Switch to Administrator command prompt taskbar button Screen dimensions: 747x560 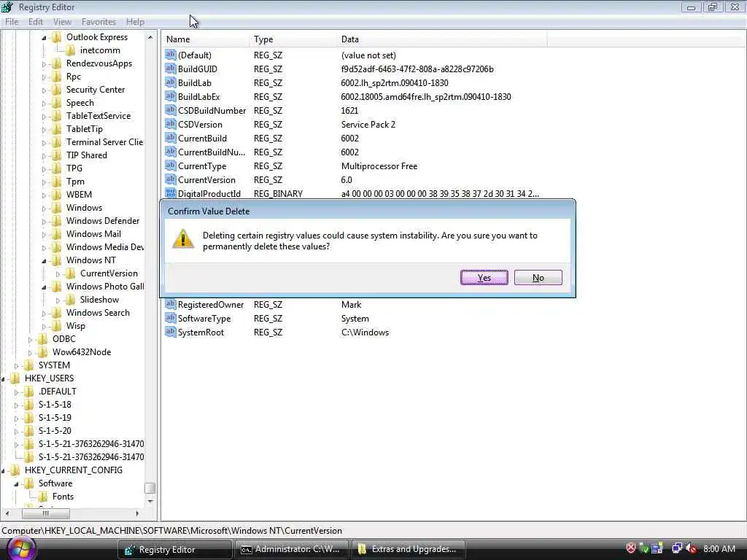(291, 549)
